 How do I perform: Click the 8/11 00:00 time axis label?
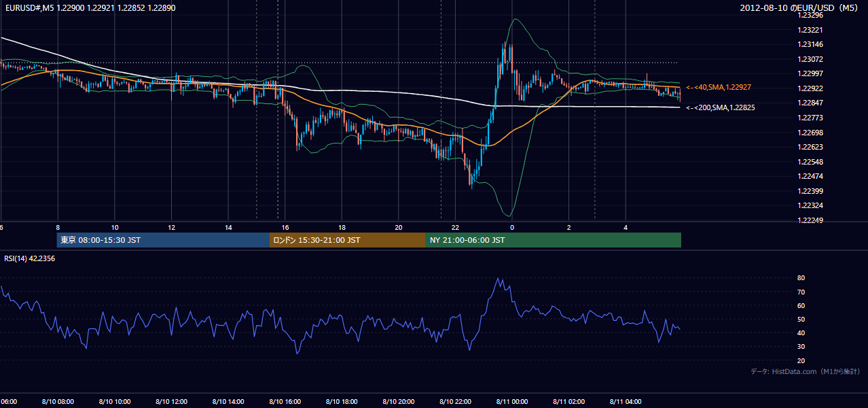512,401
